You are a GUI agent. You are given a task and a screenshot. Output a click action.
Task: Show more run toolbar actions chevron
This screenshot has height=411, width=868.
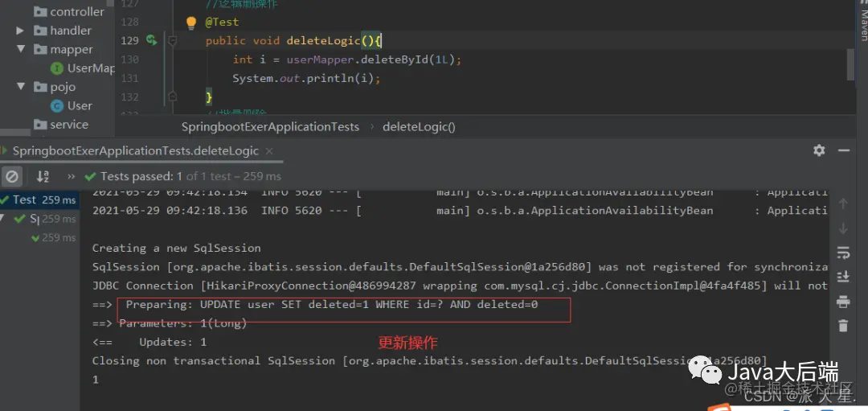click(x=71, y=177)
